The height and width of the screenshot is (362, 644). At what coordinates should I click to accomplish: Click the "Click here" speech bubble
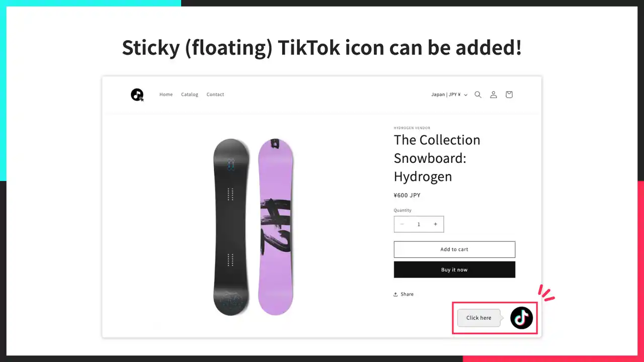(478, 318)
